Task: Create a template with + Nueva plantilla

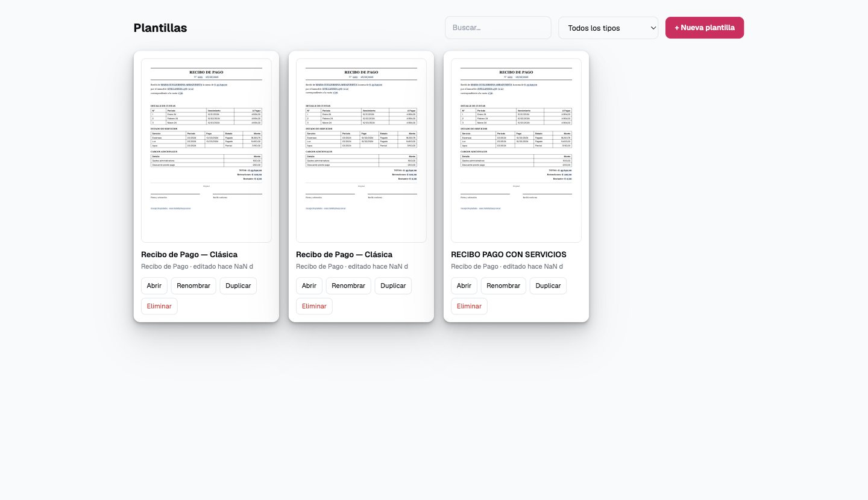Action: [x=705, y=28]
